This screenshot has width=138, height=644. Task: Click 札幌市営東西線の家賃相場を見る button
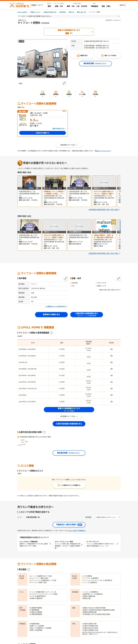[69, 424]
